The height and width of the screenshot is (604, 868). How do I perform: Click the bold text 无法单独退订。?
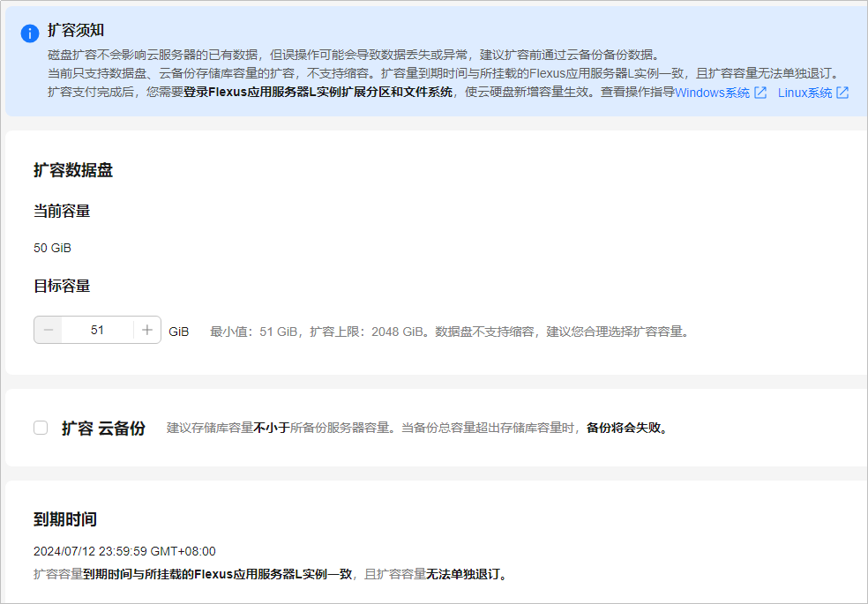click(x=467, y=575)
